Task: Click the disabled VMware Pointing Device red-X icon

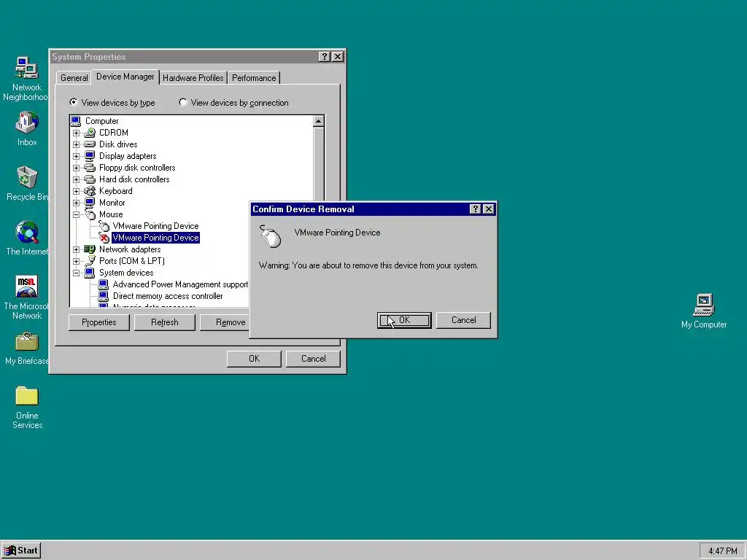Action: pos(104,238)
